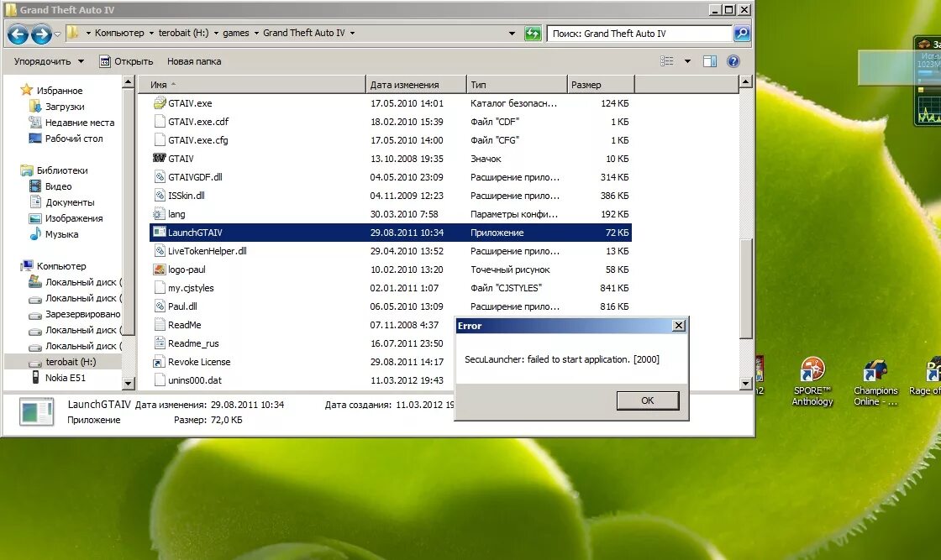Sort by the Тип column header
941x560 pixels.
pyautogui.click(x=517, y=85)
